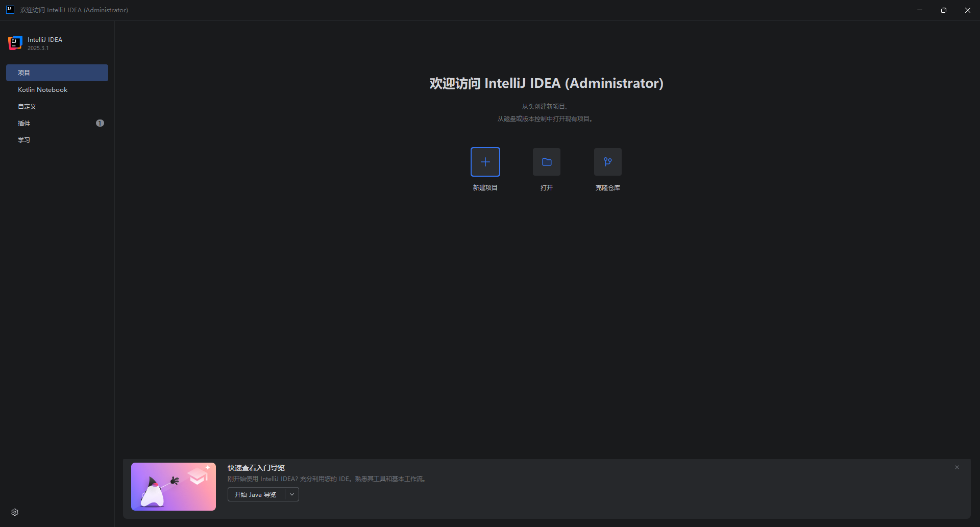
Task: Click the Java tour illustration thumbnail
Action: 174,487
